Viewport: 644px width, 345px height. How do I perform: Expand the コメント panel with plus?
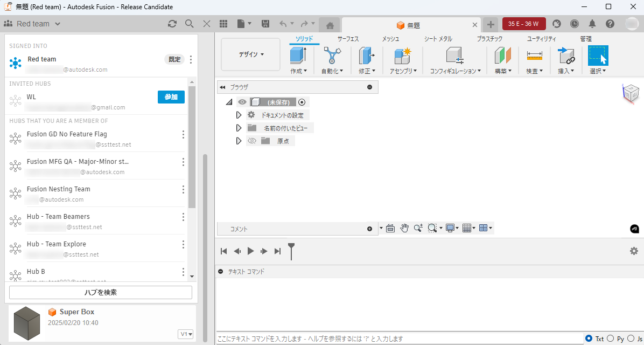click(369, 229)
